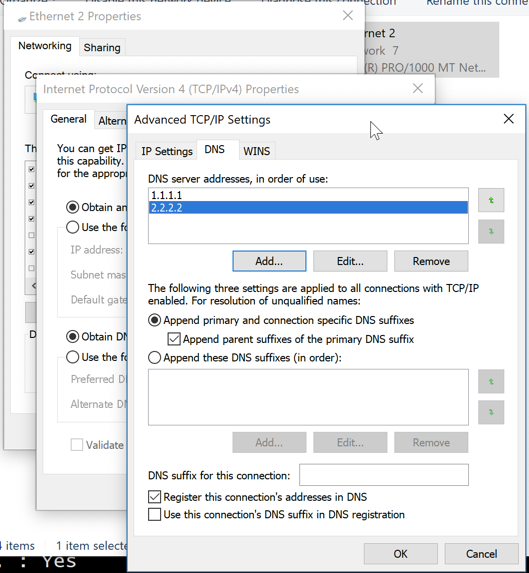Click the disabled Add button for DNS suffixes

[269, 443]
